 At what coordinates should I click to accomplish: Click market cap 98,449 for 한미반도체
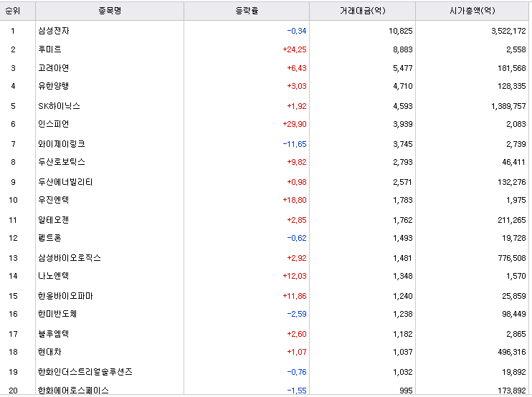513,314
